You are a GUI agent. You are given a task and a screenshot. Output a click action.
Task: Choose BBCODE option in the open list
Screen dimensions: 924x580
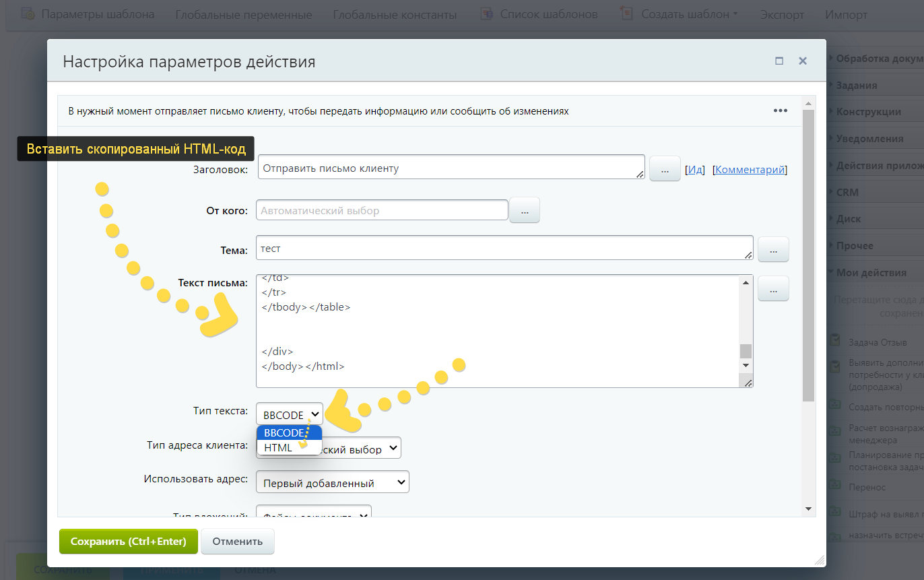tap(284, 433)
